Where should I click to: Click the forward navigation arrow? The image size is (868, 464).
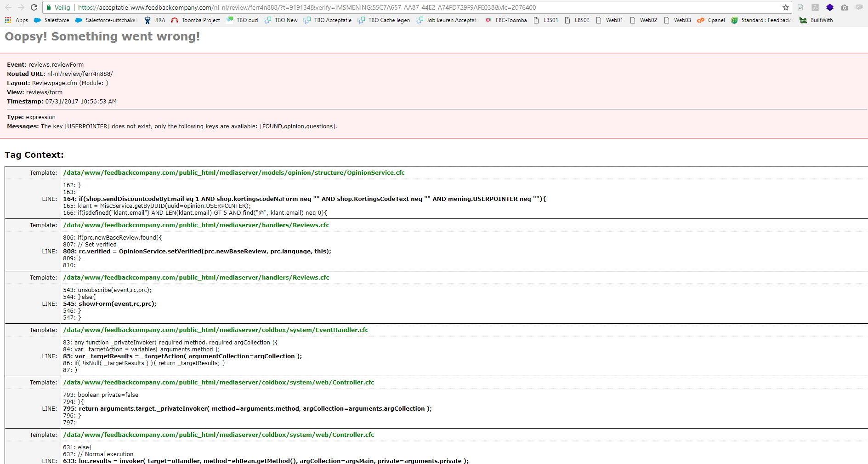coord(21,7)
